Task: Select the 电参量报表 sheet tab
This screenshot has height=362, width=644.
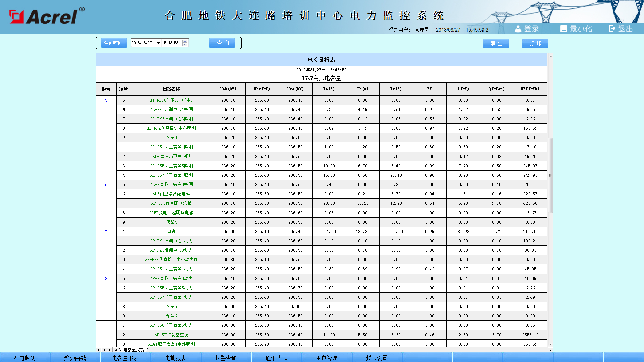Action: click(x=133, y=350)
